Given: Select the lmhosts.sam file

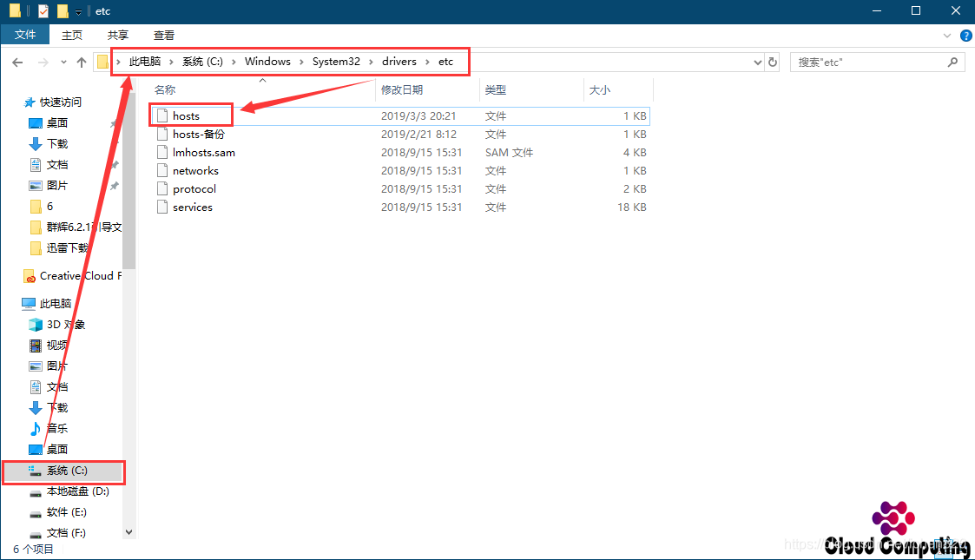Looking at the screenshot, I should pos(400,152).
